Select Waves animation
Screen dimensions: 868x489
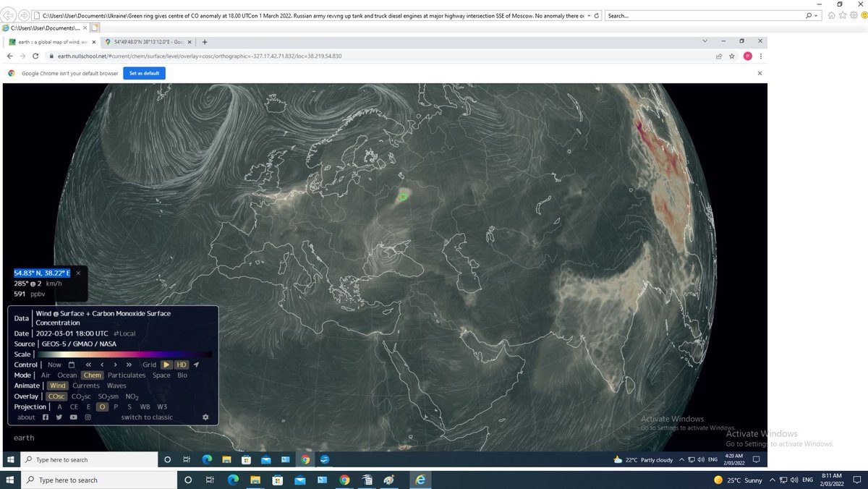coord(116,386)
